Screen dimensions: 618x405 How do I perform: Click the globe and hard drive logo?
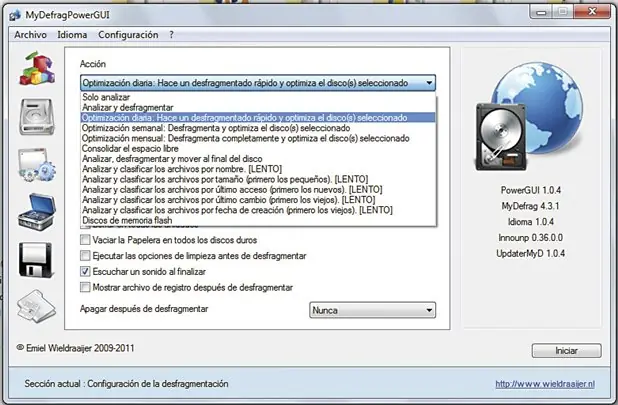tap(529, 117)
